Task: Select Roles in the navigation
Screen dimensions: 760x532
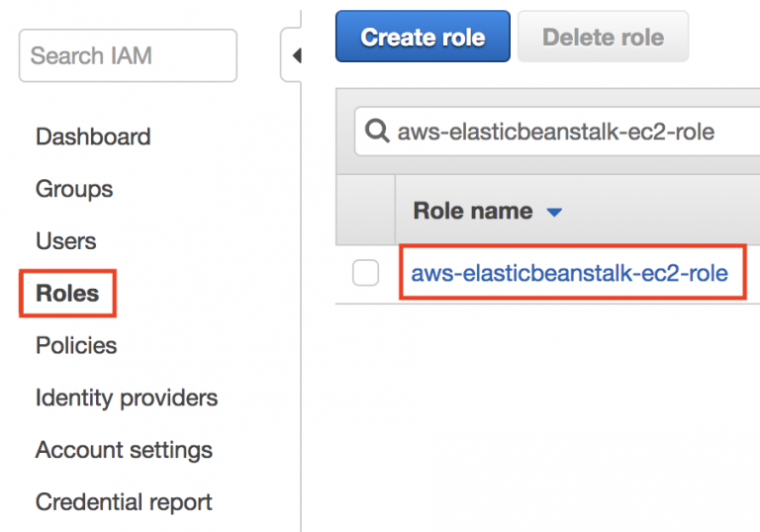Action: click(x=67, y=294)
